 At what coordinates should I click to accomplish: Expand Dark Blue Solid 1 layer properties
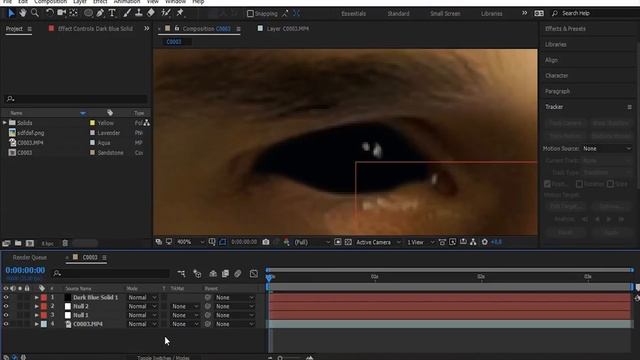tap(37, 298)
